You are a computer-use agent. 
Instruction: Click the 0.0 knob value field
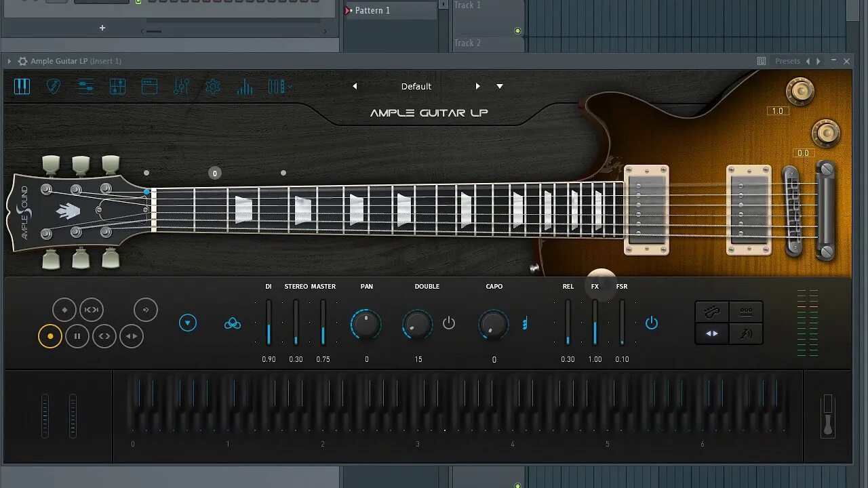(804, 153)
